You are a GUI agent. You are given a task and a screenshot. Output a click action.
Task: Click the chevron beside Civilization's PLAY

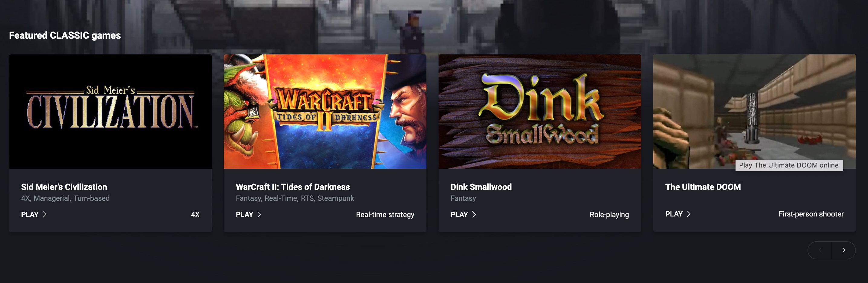click(44, 214)
